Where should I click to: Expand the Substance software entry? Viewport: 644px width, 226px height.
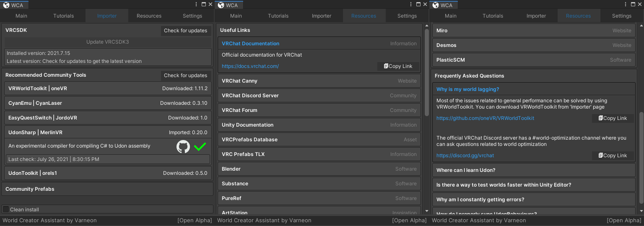[319, 184]
